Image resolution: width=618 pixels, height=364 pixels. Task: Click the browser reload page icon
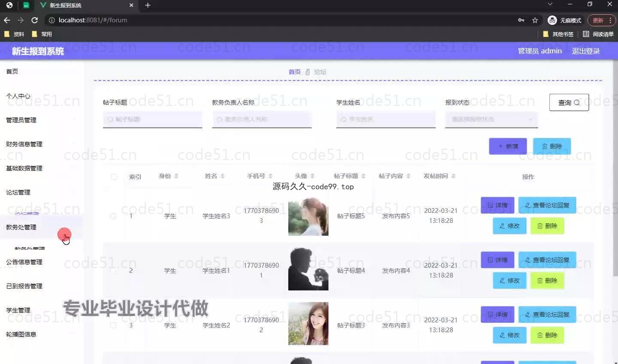tap(35, 20)
